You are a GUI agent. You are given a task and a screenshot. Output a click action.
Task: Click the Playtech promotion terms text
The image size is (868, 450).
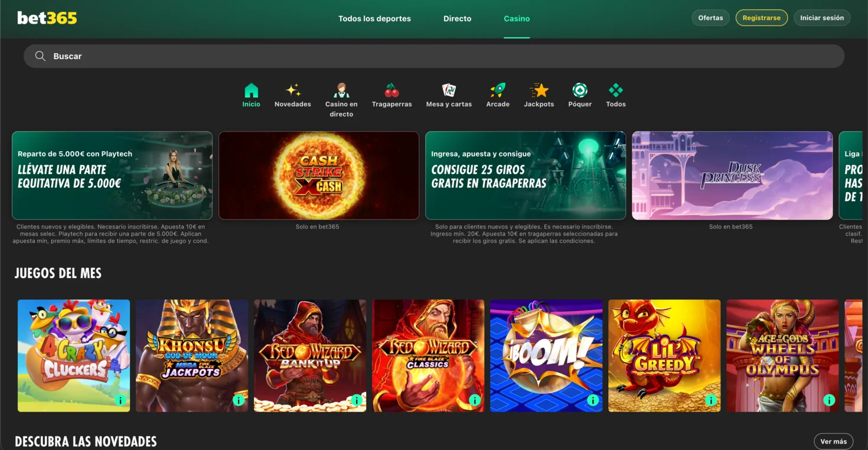[111, 234]
